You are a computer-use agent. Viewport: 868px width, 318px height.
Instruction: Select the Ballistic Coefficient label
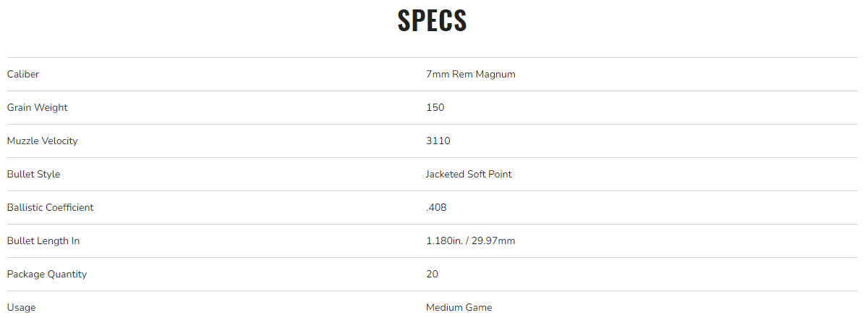50,207
